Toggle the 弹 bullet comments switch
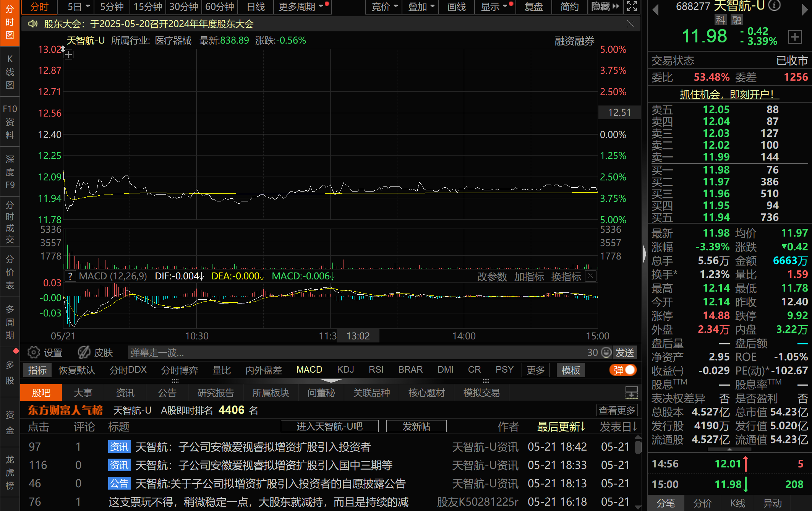Screen dimensions: 812x511 (623, 370)
